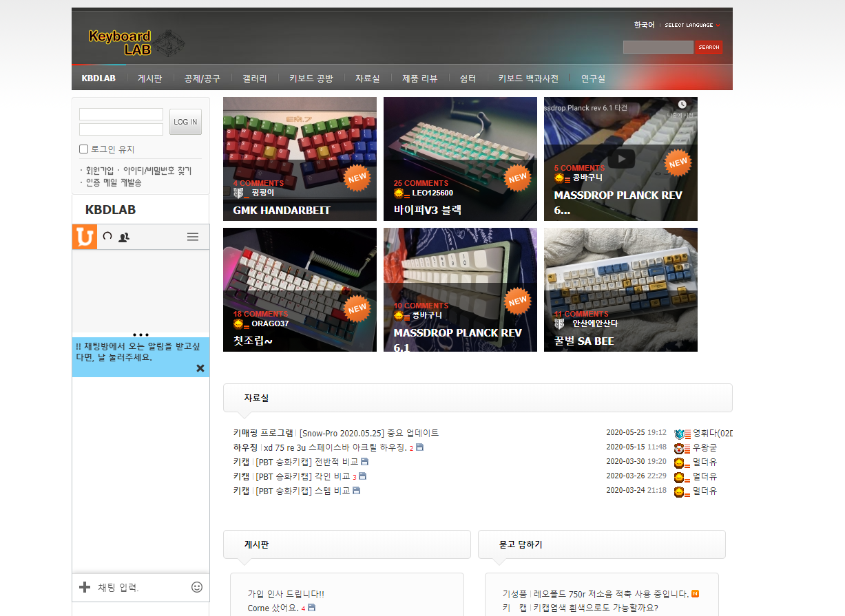This screenshot has width=845, height=616.
Task: Click the disk icon next to Corne 샀어요
Action: pos(311,608)
